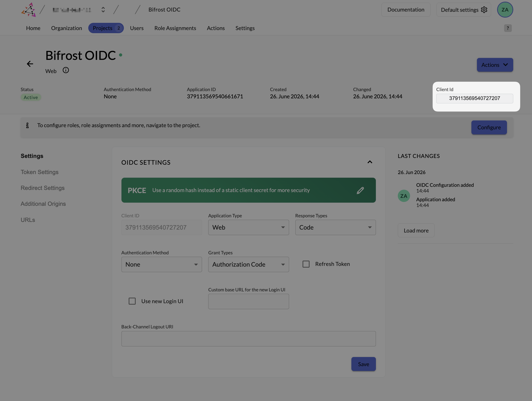
Task: Open the Grant Types dropdown
Action: 248,264
